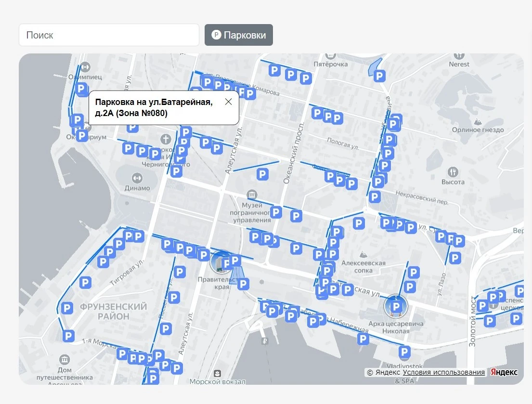The width and height of the screenshot is (532, 404).
Task: Click parking marker directly above Vladivostok label
Action: point(405,352)
